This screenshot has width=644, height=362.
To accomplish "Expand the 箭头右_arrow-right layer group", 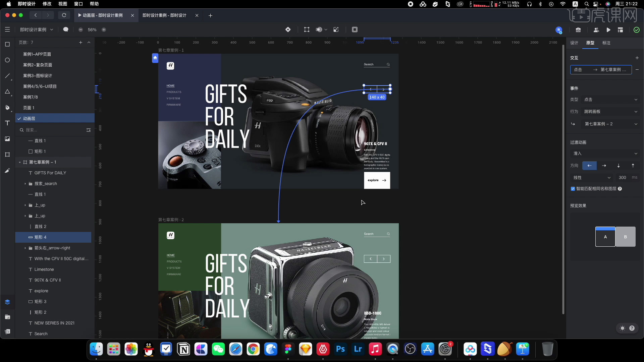I will click(x=25, y=248).
